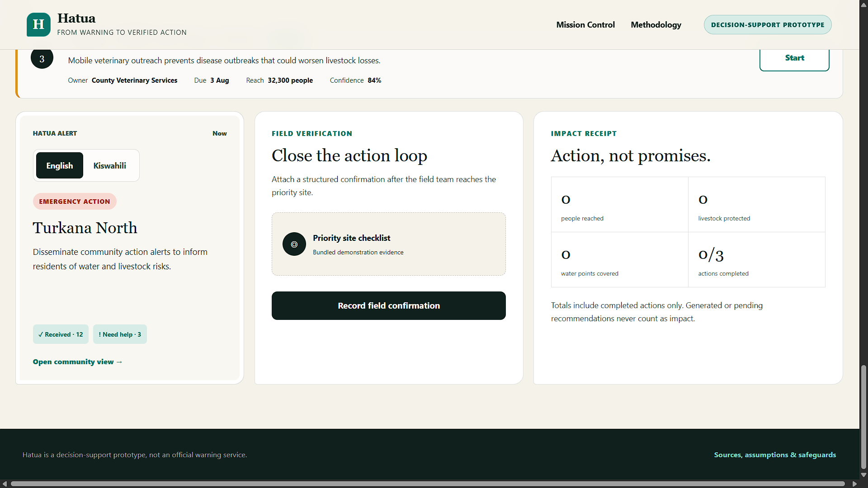Click the Decision-Support Prototype badge
Screen dimensions: 868x488
coord(768,25)
